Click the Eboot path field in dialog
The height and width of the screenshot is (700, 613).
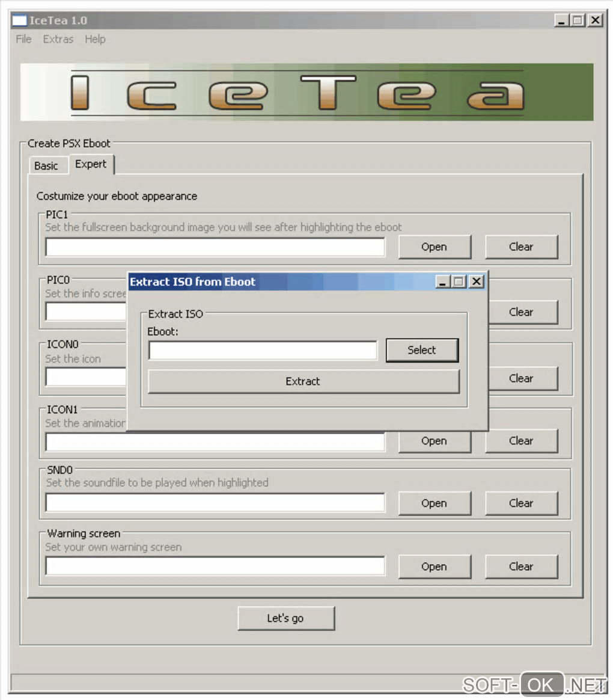click(263, 351)
